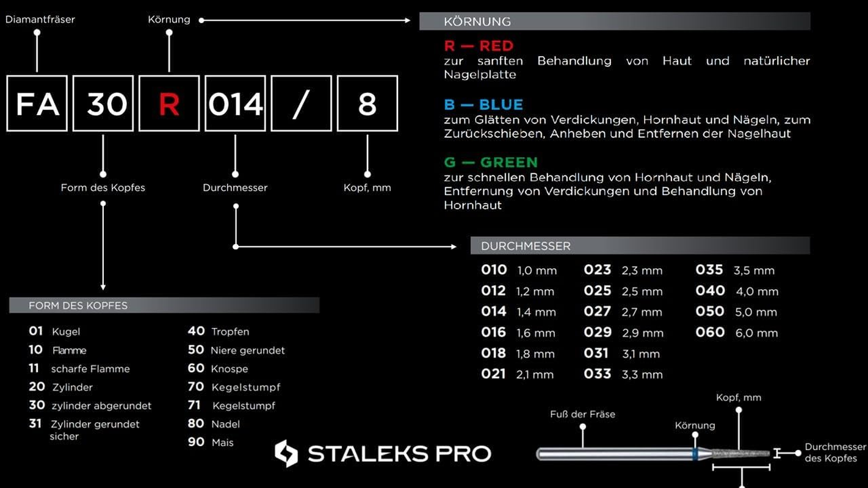Click the "G — GREEN" grit heading

[x=491, y=162]
